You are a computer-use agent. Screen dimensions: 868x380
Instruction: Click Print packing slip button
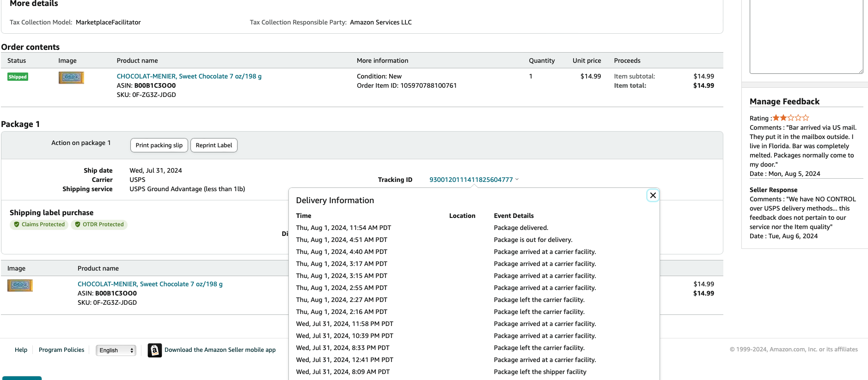click(159, 145)
